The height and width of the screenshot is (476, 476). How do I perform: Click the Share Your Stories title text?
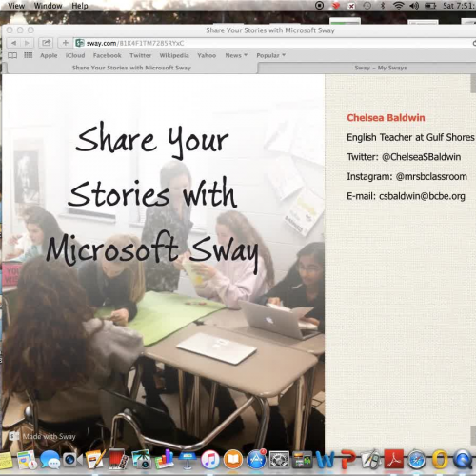tap(152, 197)
